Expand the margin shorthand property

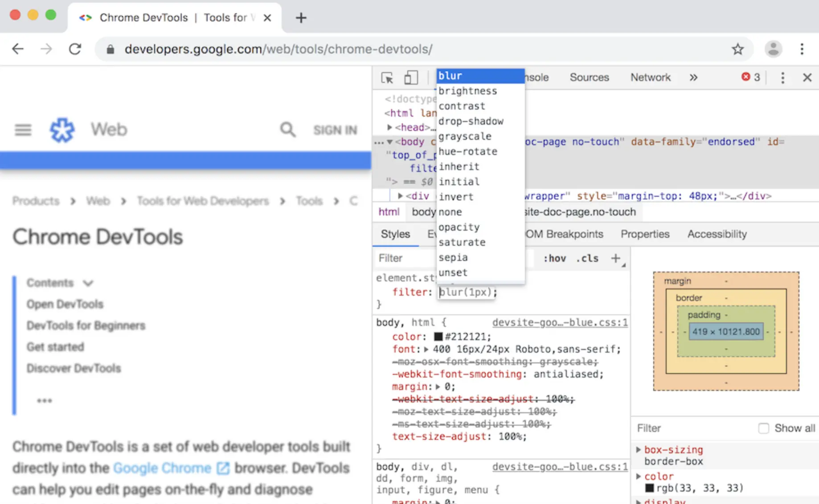[x=438, y=387]
